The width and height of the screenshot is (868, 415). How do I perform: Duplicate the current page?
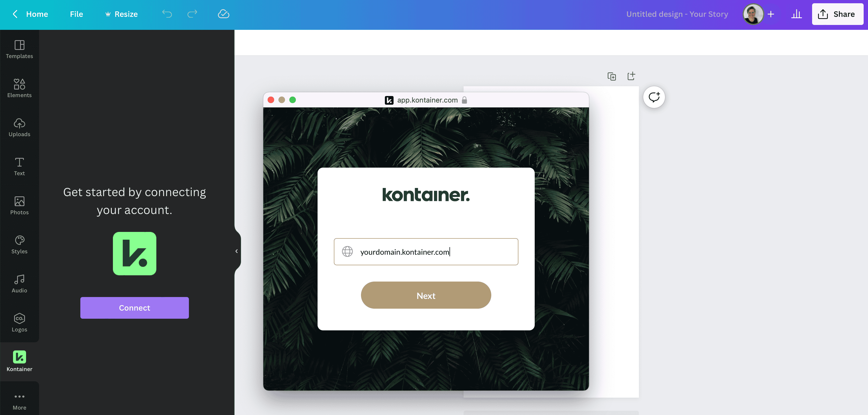[612, 76]
